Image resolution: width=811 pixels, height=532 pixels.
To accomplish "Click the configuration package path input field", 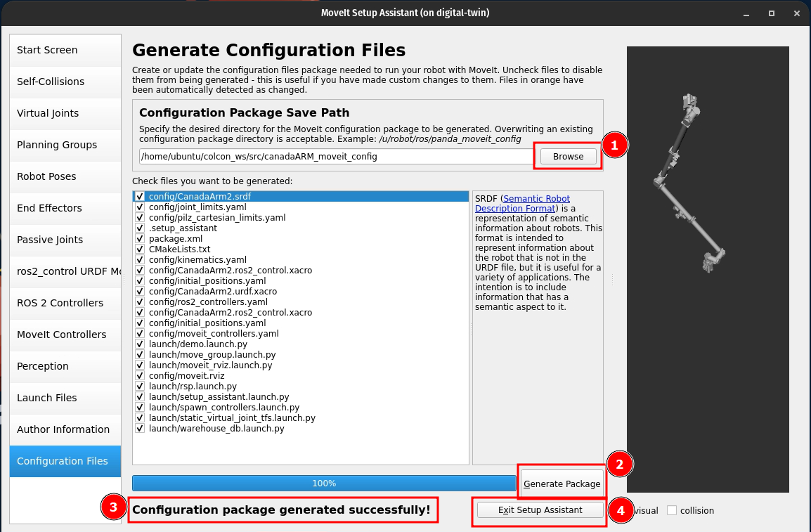I will [x=336, y=156].
